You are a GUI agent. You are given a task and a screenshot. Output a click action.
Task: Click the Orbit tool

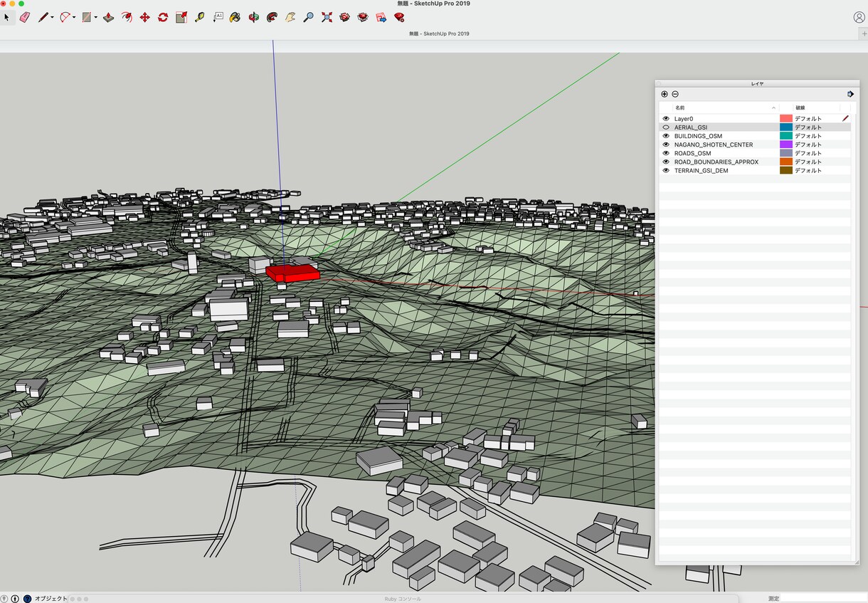[x=254, y=17]
